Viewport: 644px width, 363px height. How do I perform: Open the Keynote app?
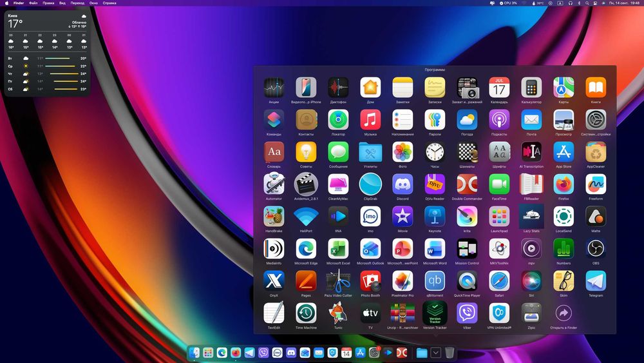point(435,216)
